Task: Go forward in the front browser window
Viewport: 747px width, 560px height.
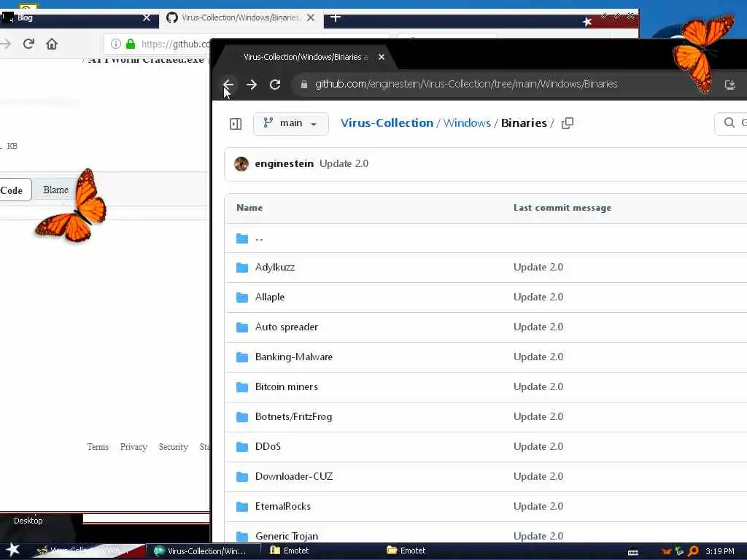Action: click(x=252, y=85)
